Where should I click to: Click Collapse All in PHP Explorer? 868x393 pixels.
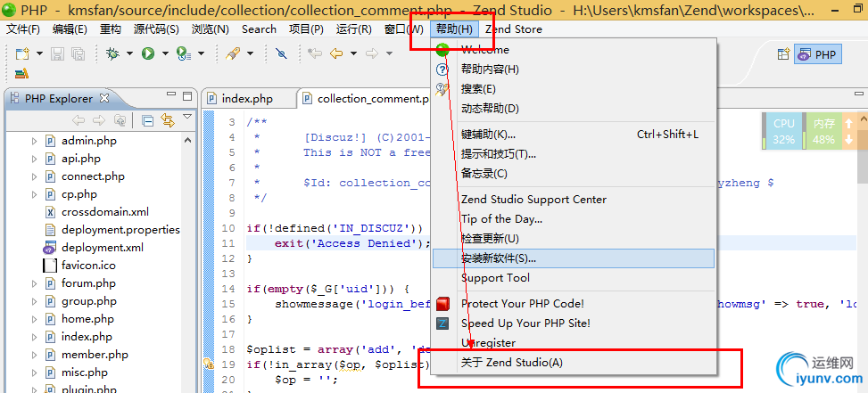[147, 120]
